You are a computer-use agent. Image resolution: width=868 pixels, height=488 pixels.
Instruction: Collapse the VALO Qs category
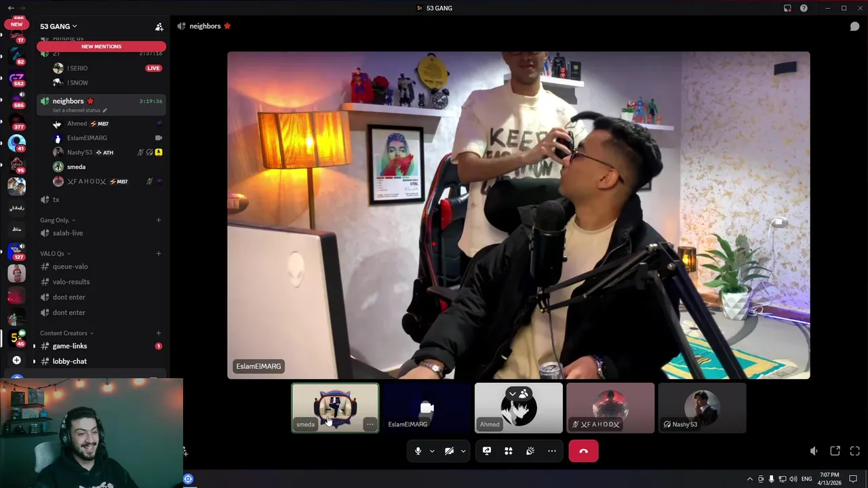tap(56, 253)
